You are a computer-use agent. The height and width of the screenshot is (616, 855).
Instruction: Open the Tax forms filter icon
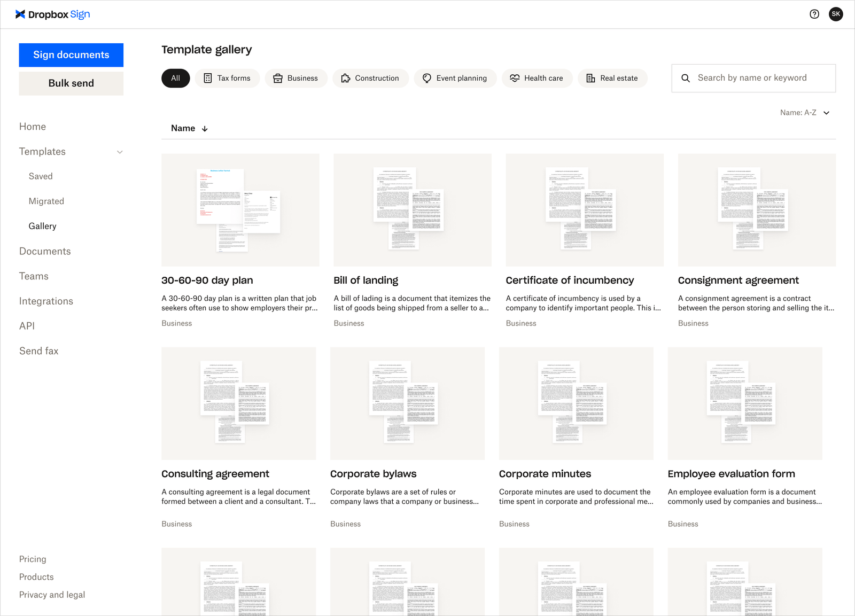208,78
